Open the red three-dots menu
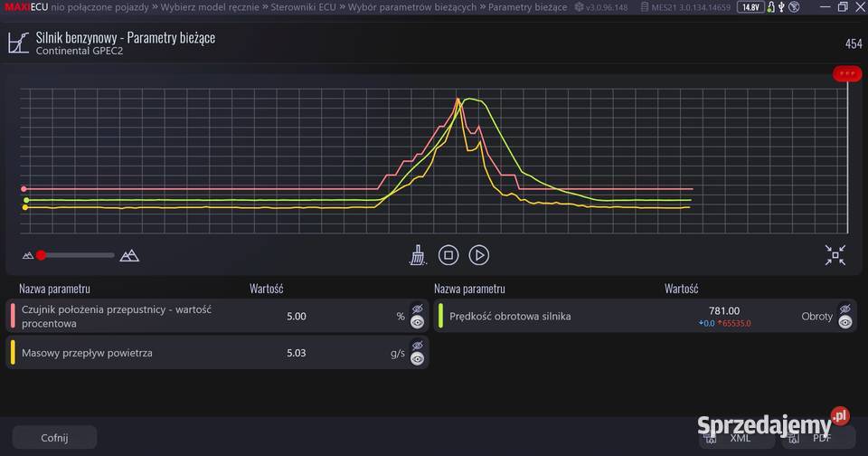This screenshot has width=868, height=456. click(x=846, y=73)
